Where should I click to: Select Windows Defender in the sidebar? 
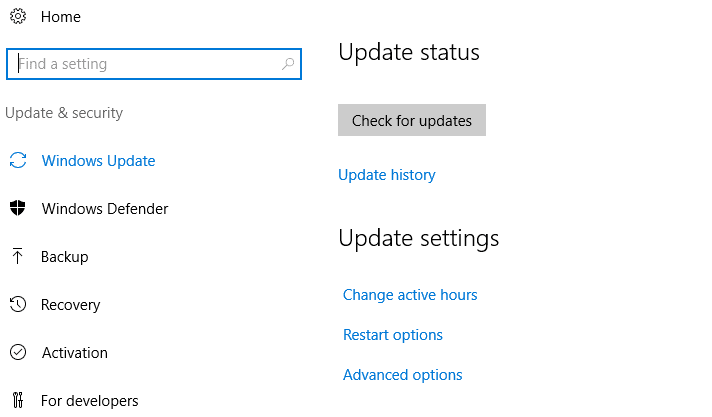coord(105,209)
